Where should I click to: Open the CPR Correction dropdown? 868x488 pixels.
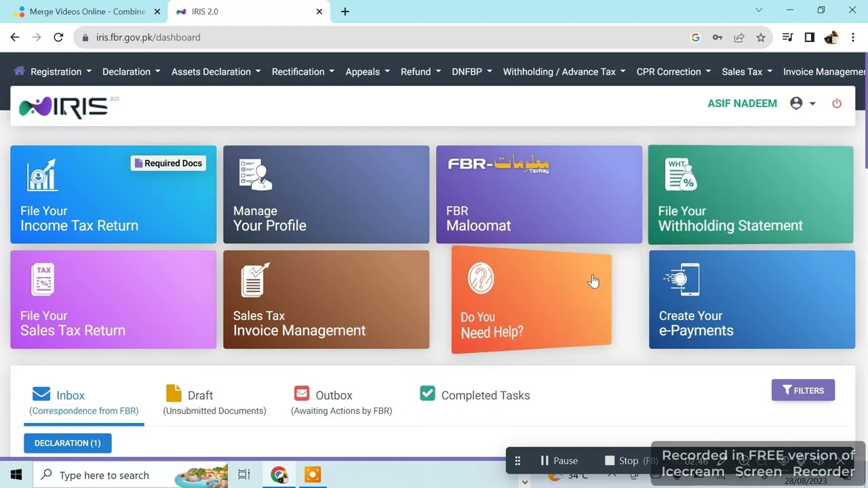[x=674, y=71]
